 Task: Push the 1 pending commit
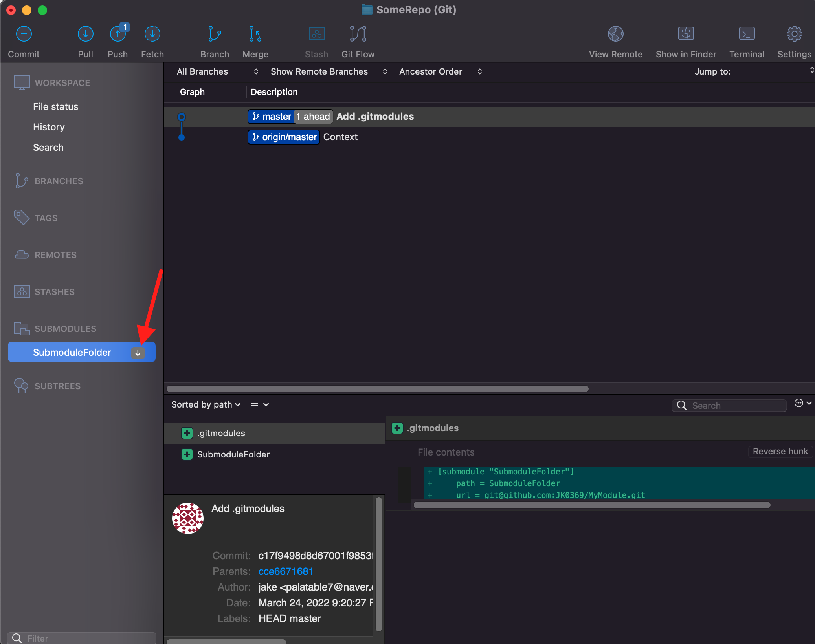(x=117, y=35)
